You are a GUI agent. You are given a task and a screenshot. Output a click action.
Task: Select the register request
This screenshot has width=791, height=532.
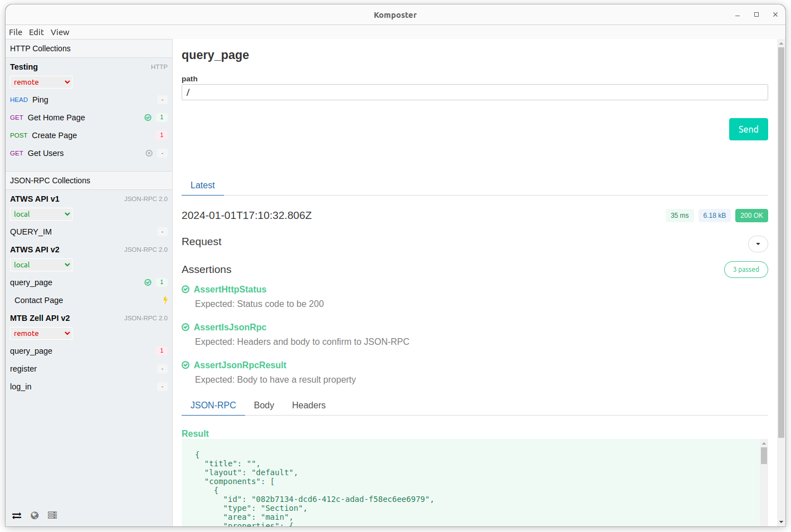[x=89, y=369]
